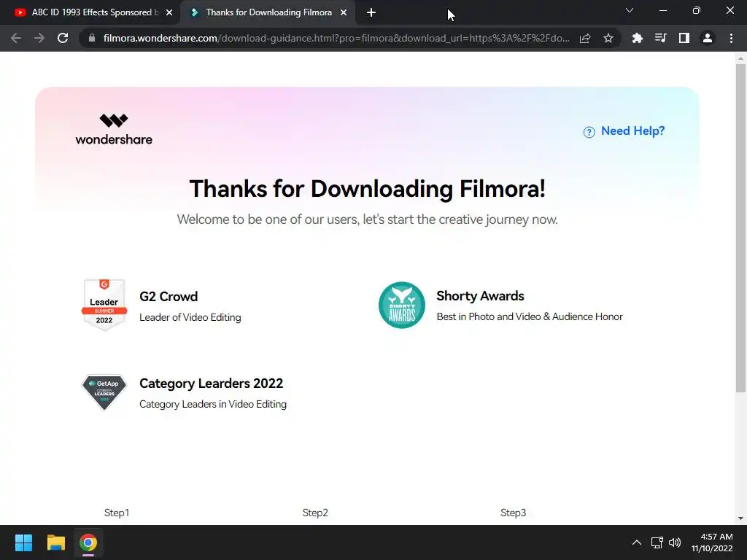Image resolution: width=747 pixels, height=560 pixels.
Task: Click the G2 Leader Summer 2022 badge
Action: (104, 305)
